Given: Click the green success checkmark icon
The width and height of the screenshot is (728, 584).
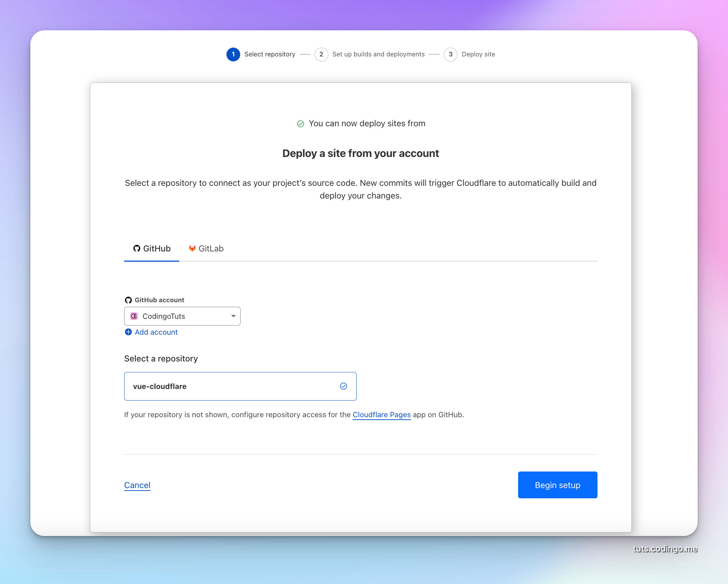Looking at the screenshot, I should click(301, 124).
